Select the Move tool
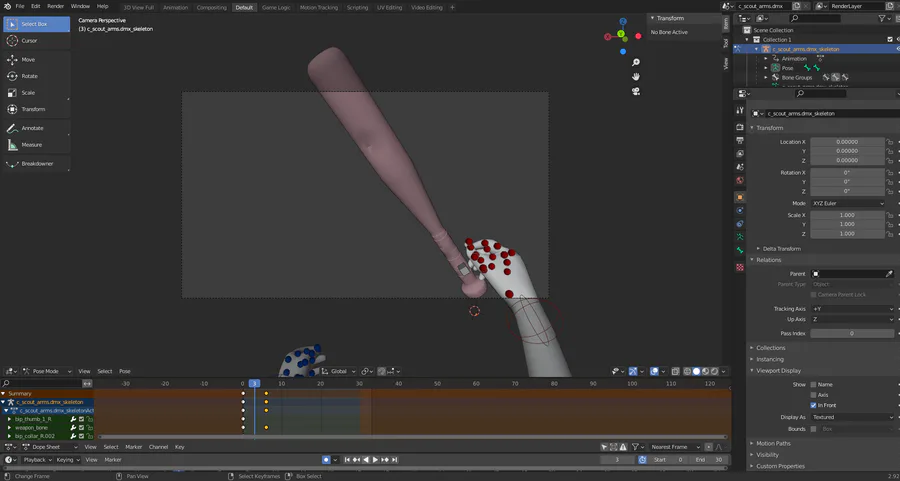The height and width of the screenshot is (481, 900). tap(36, 60)
